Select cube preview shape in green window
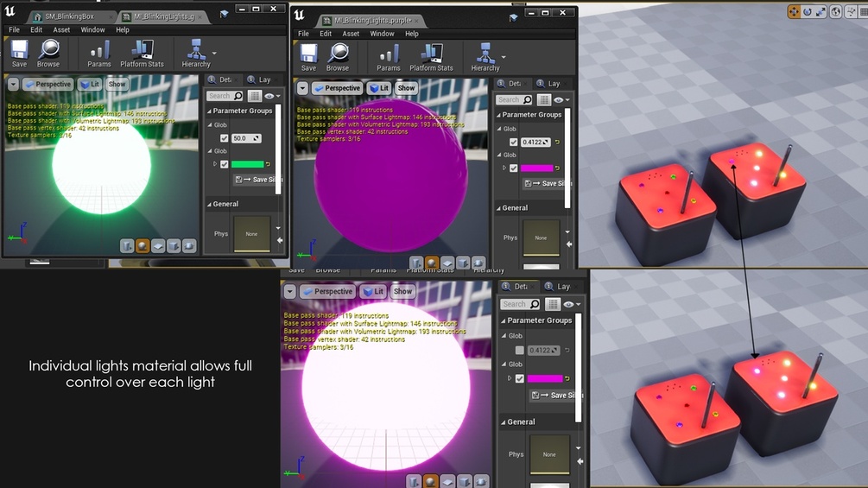 pyautogui.click(x=174, y=245)
